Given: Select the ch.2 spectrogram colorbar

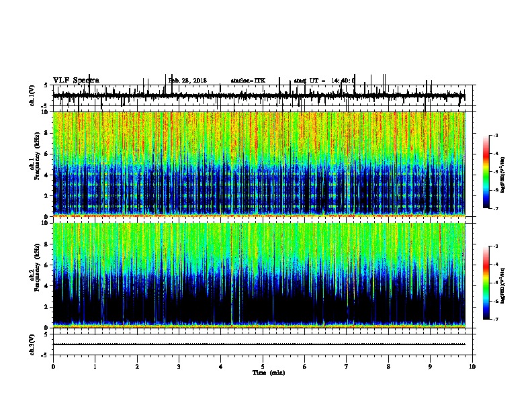Looking at the screenshot, I should (x=486, y=283).
